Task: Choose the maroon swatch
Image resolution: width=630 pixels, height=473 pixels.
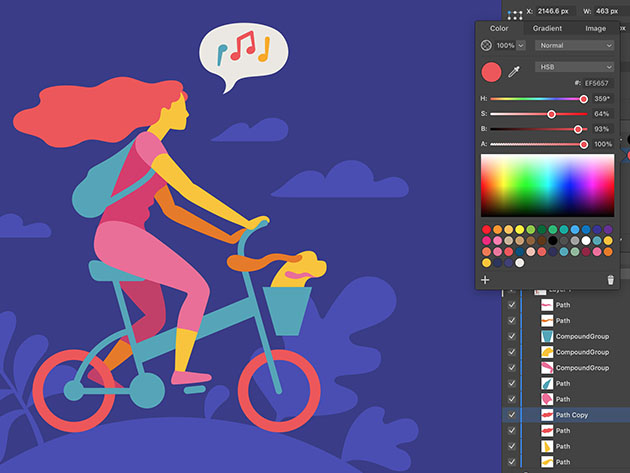Action: (x=586, y=252)
